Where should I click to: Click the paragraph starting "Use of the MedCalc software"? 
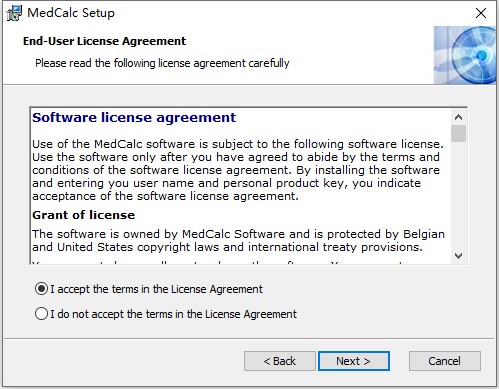coord(238,170)
